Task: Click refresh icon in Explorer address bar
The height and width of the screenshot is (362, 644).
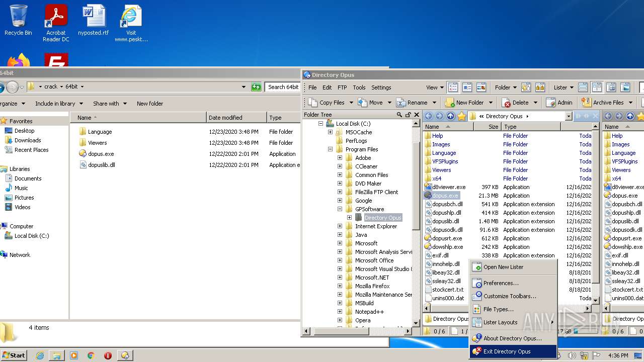Action: [257, 86]
